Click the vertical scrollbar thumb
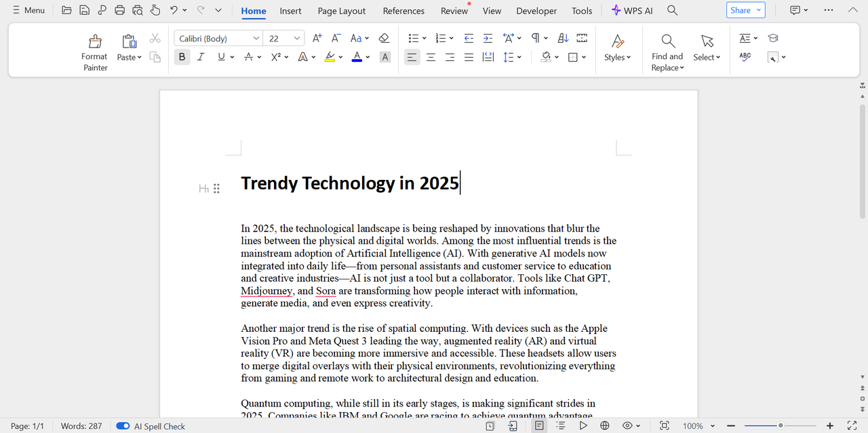The image size is (868, 433). (x=862, y=161)
